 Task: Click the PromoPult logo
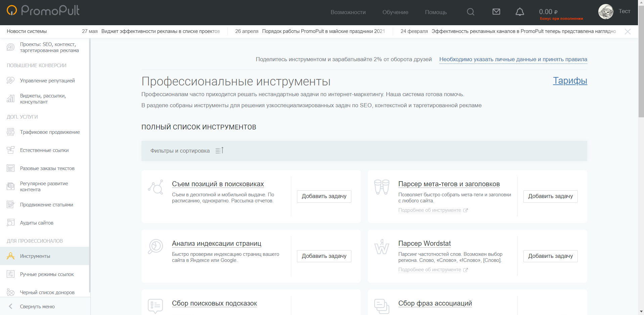[43, 10]
